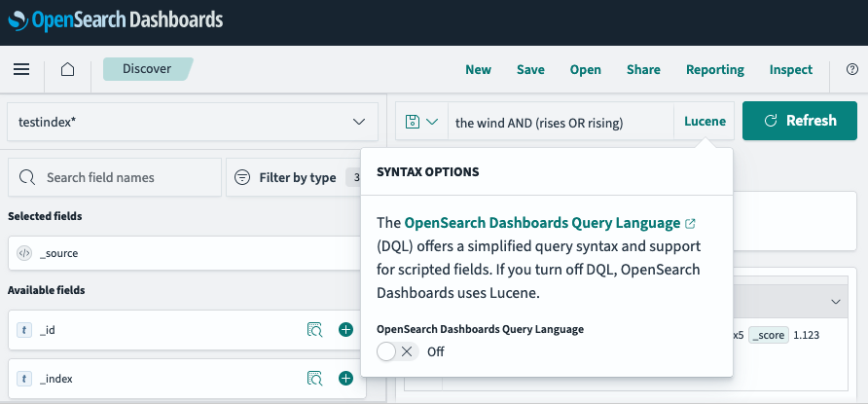Click the OpenSearch Dashboards logo
Image resolution: width=868 pixels, height=404 pixels.
[x=115, y=19]
